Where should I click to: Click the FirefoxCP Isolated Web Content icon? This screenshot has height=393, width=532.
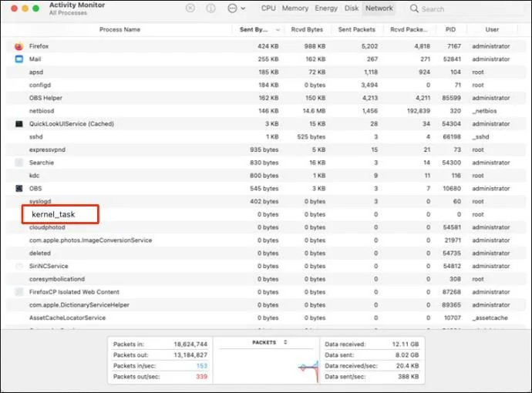pyautogui.click(x=19, y=292)
